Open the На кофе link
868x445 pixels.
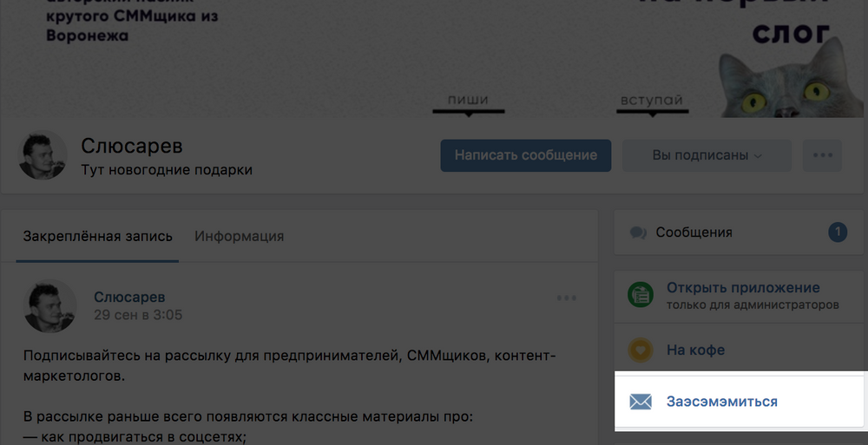[695, 350]
